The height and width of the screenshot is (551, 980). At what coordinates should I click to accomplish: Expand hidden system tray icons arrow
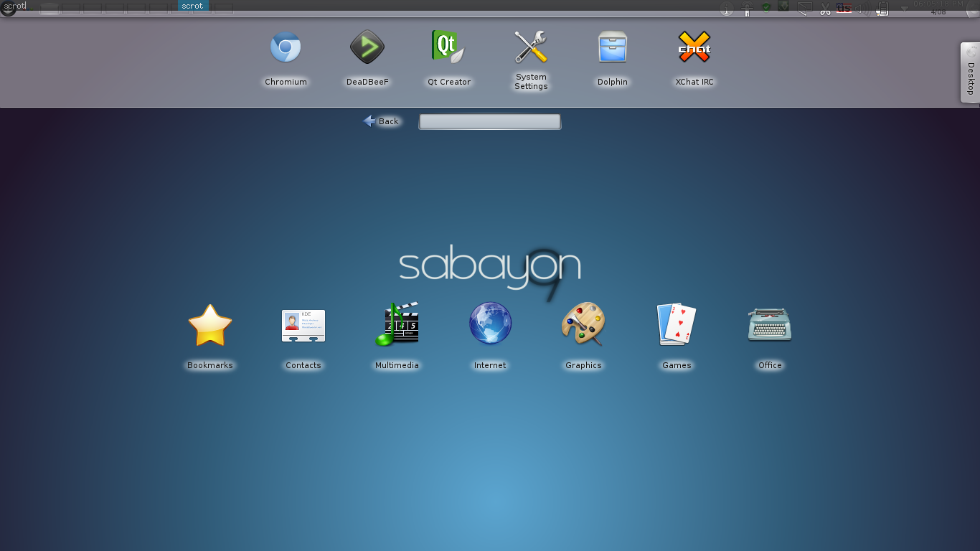point(905,9)
